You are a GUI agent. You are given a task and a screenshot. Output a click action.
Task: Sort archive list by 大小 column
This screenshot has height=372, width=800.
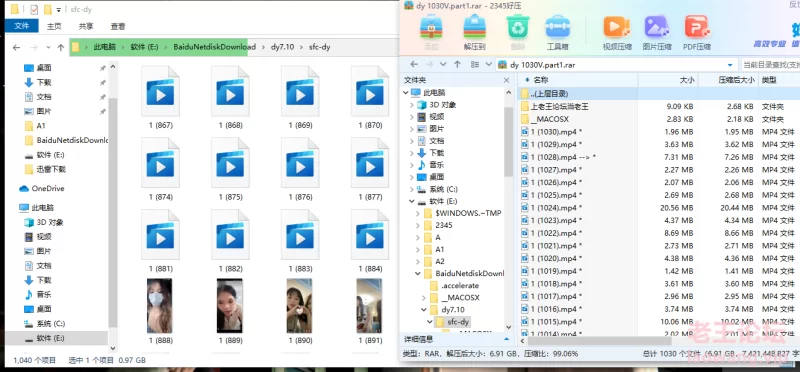(x=668, y=80)
